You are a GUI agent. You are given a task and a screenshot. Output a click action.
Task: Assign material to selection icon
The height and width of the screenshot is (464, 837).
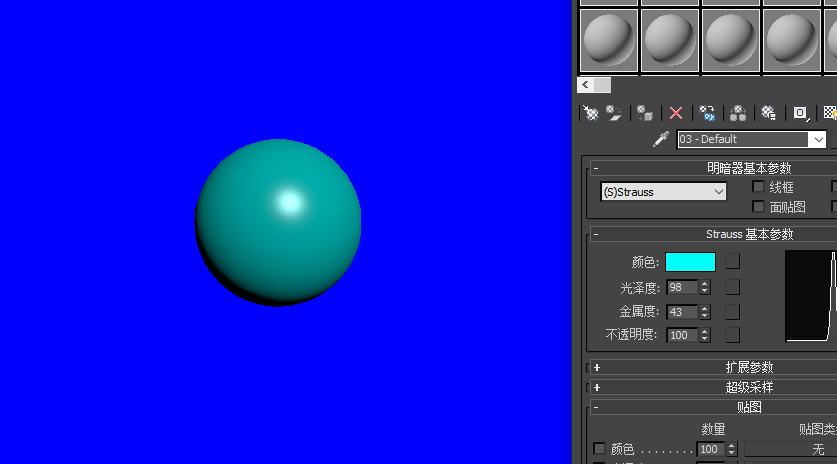[645, 113]
